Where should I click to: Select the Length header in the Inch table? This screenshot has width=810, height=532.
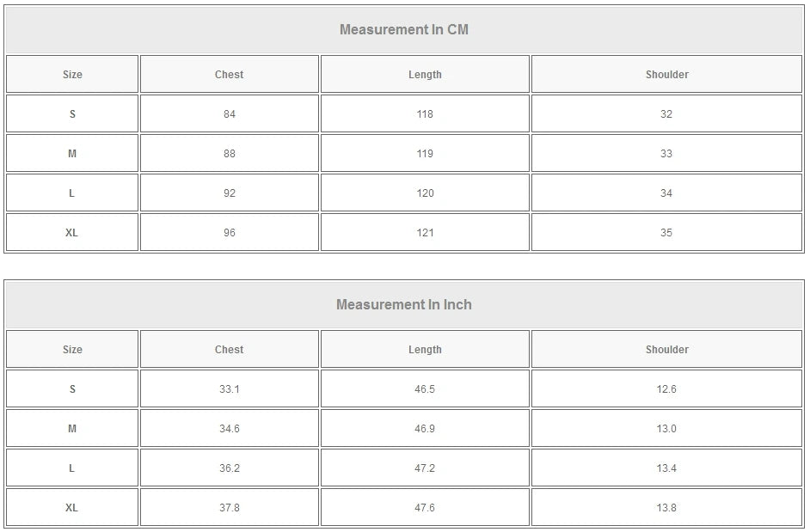click(x=425, y=350)
